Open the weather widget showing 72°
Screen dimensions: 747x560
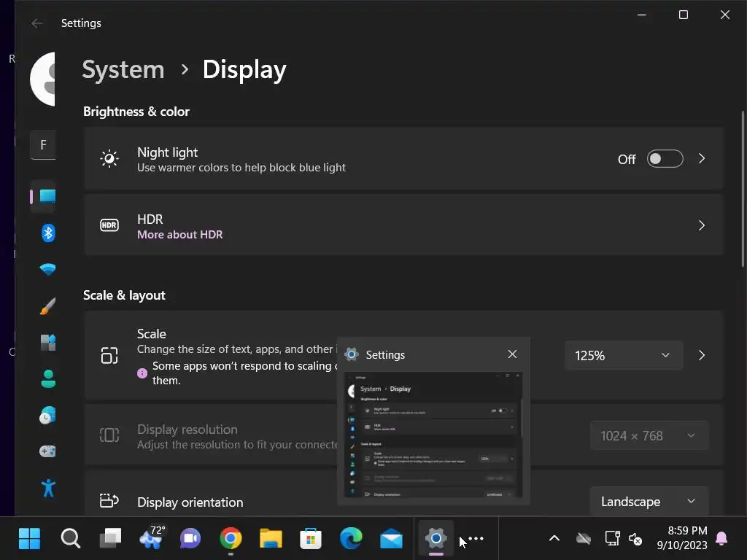point(152,538)
